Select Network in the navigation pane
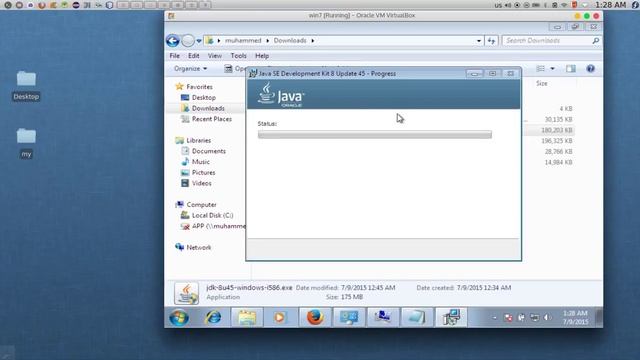 tap(198, 247)
